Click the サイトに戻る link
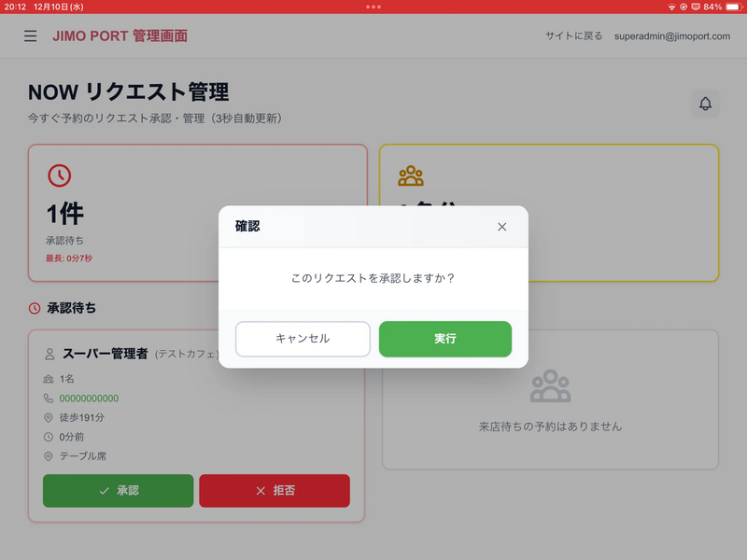Screen dimensions: 747x560 (x=574, y=35)
